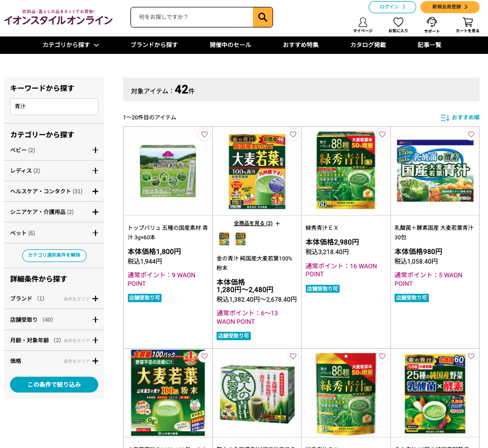Favorite the 金の青汁 純国産大麦若葉 product
This screenshot has width=488, height=448.
click(293, 135)
